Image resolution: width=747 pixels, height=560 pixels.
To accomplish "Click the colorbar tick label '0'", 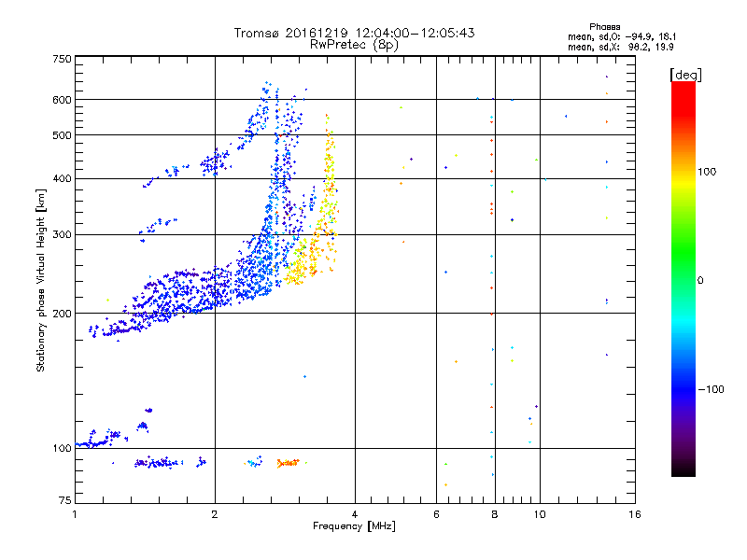I will (x=700, y=281).
